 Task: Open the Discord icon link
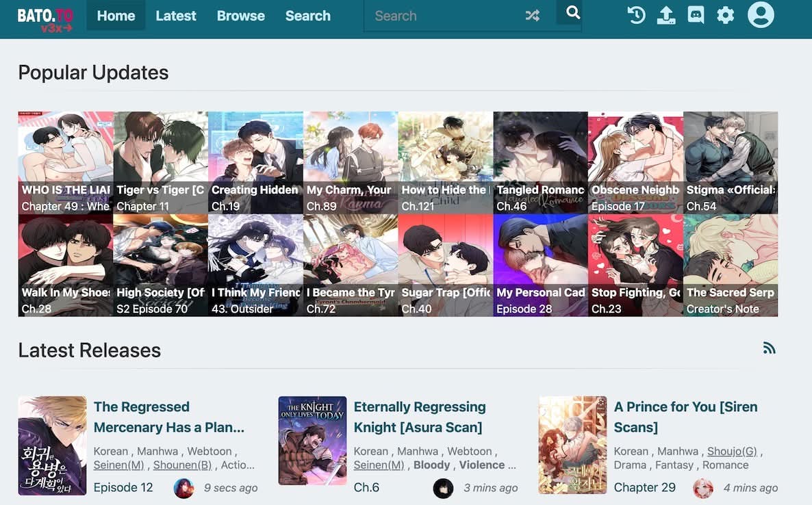(696, 15)
